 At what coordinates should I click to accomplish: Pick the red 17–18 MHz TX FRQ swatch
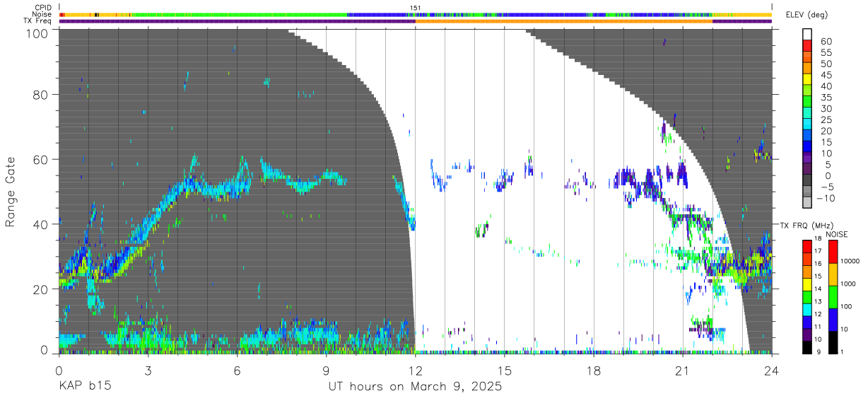(807, 245)
